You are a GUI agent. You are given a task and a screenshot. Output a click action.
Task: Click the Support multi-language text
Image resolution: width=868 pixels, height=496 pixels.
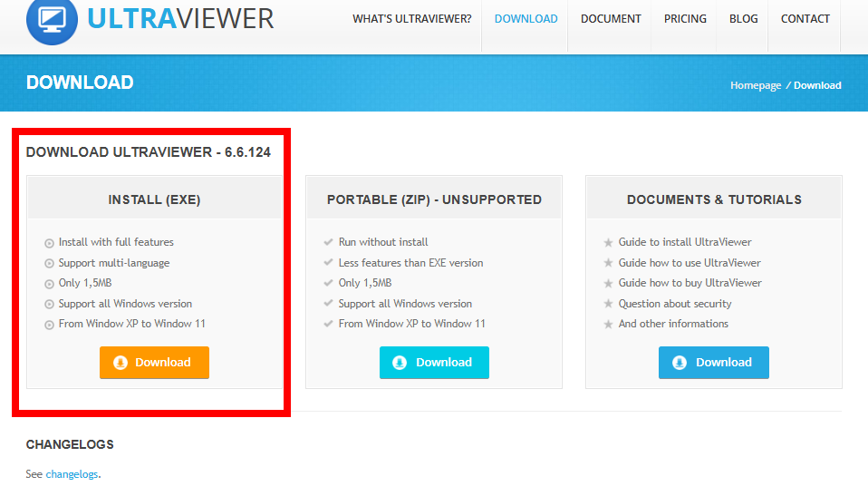point(114,263)
